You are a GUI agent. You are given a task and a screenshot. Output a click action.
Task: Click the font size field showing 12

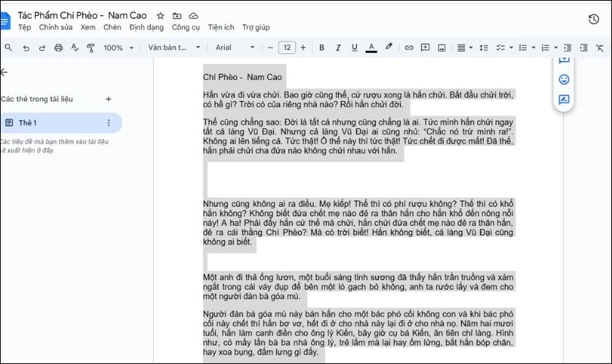coord(287,47)
